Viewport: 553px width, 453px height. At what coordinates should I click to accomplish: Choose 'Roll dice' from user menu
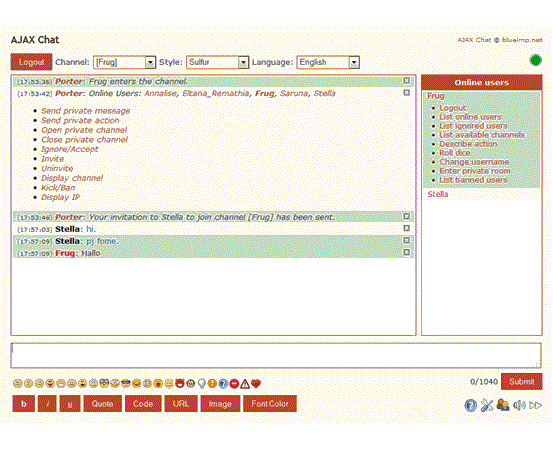coord(455,153)
